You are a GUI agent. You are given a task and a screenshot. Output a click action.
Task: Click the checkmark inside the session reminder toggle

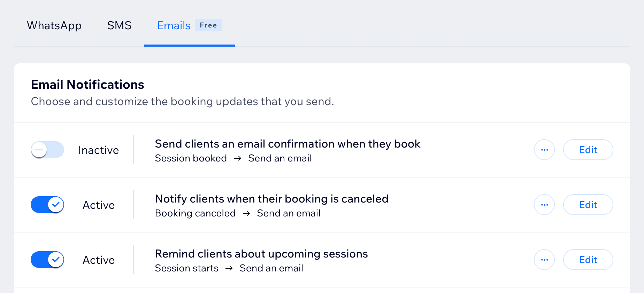point(56,260)
